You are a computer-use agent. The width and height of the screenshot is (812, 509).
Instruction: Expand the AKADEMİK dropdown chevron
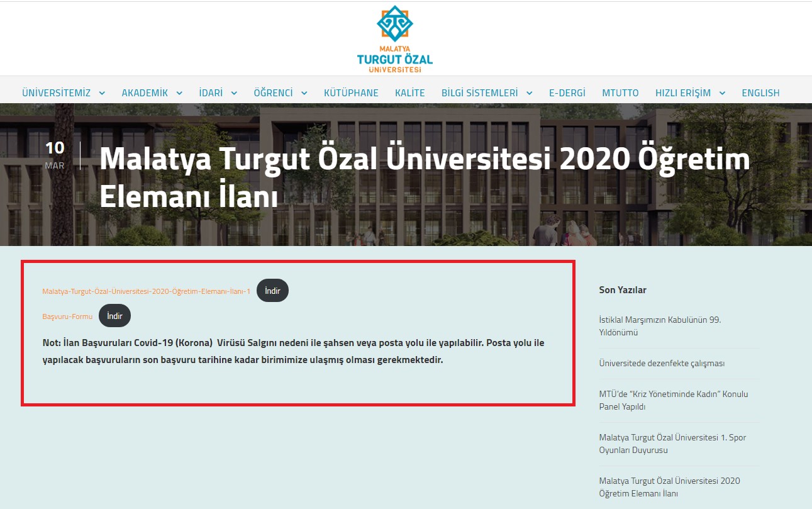click(179, 93)
